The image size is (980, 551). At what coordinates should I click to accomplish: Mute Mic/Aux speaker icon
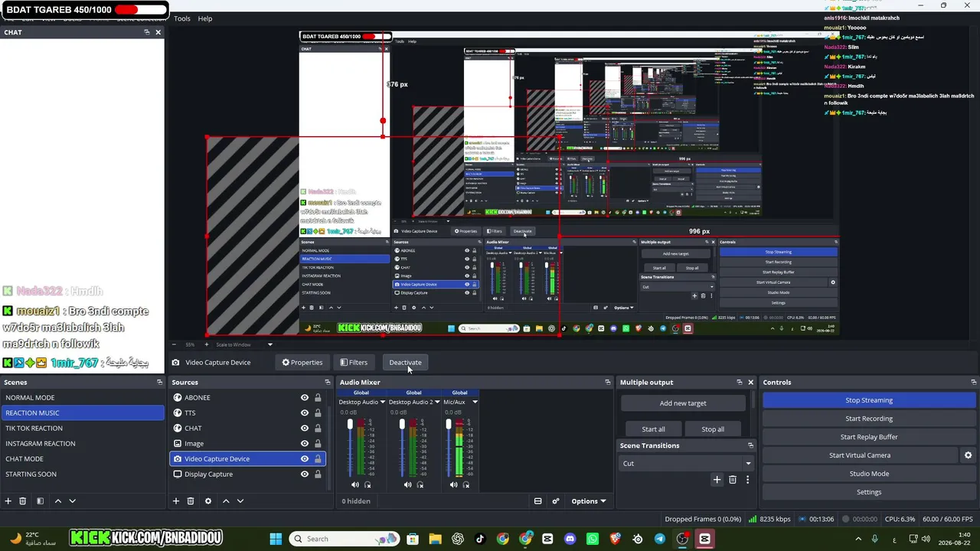[454, 484]
